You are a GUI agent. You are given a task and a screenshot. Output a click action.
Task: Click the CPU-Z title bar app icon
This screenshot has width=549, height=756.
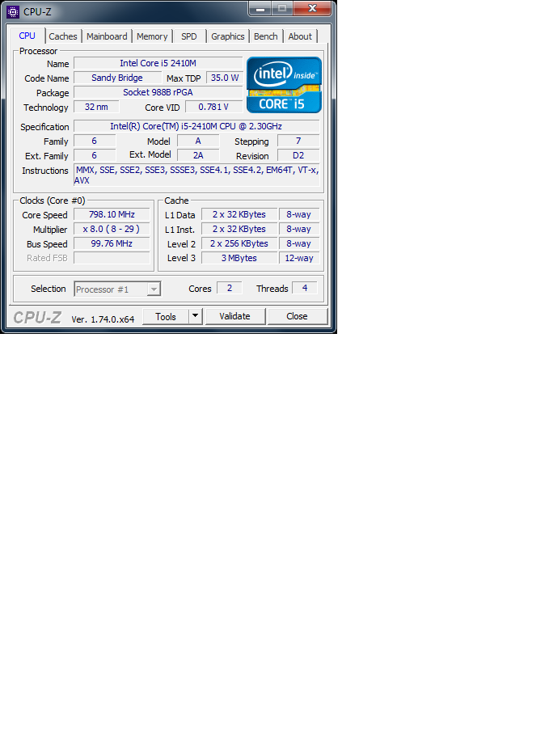coord(13,11)
